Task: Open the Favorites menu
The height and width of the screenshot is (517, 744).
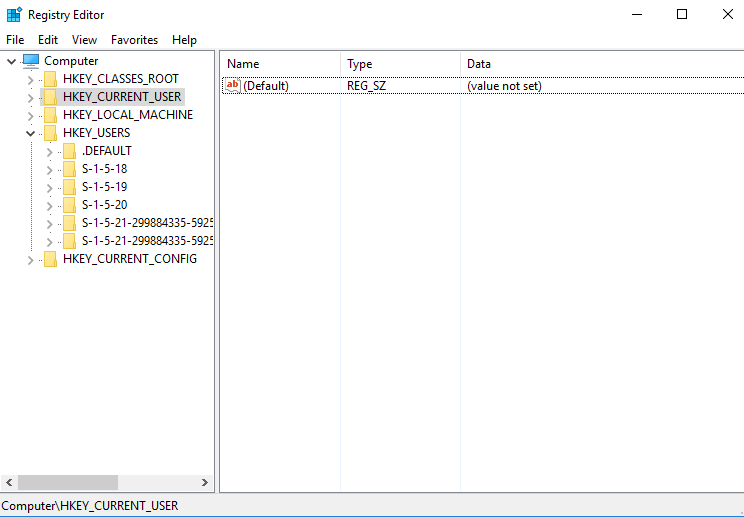Action: [x=134, y=40]
